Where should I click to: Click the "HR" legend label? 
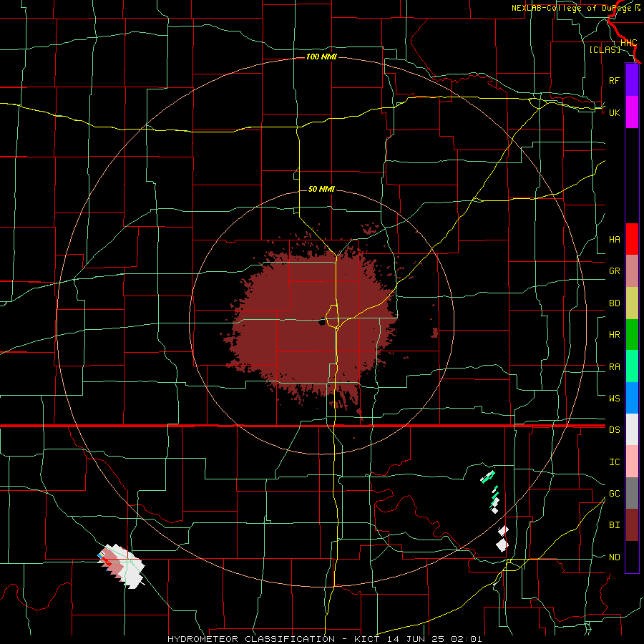click(614, 335)
